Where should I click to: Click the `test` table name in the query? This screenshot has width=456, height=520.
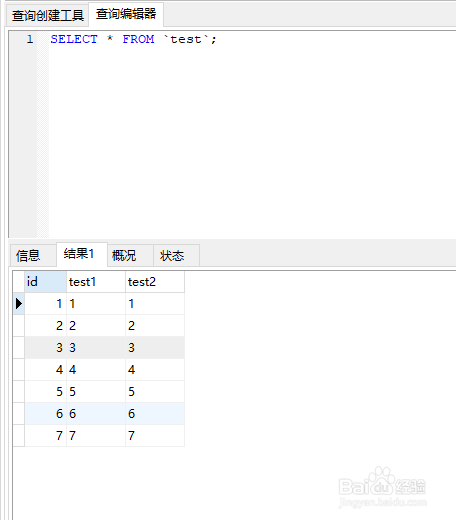click(187, 39)
